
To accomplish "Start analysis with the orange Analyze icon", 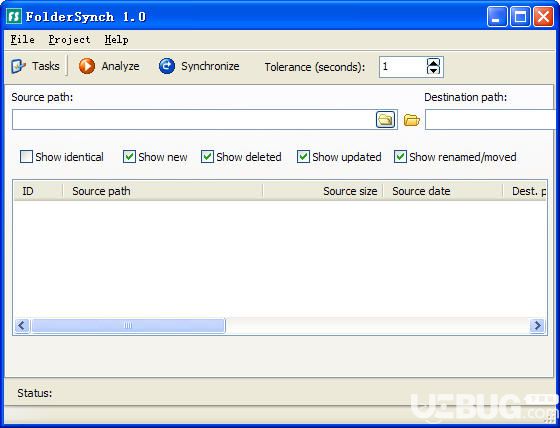I will [x=87, y=66].
